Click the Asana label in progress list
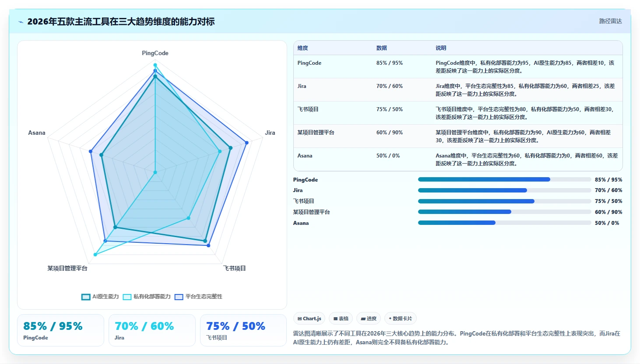Image resolution: width=640 pixels, height=364 pixels. coord(301,223)
